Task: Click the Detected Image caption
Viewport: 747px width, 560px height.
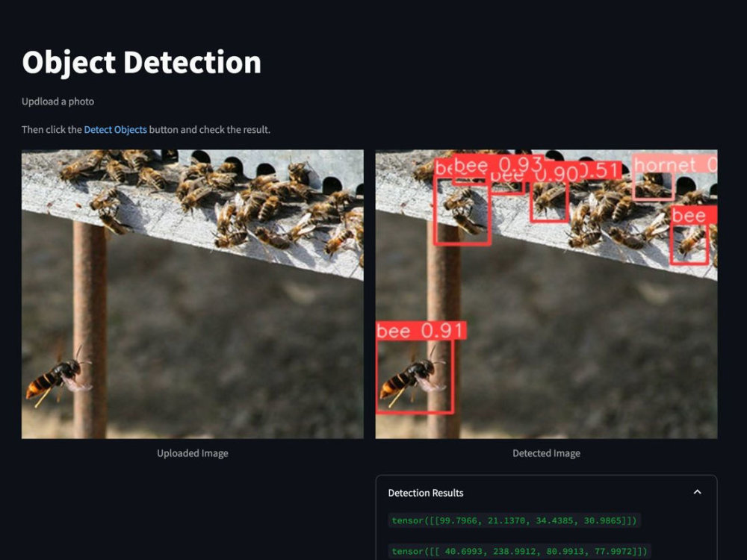Action: click(x=547, y=453)
